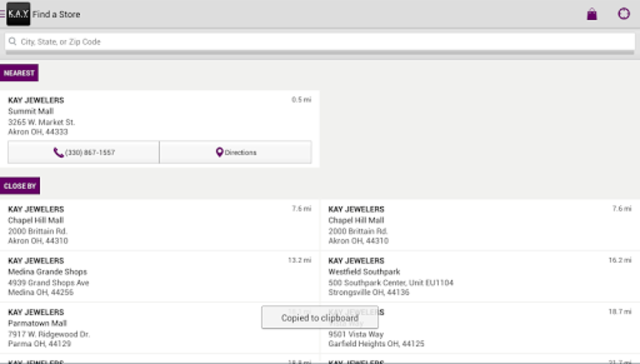
Task: Open left Chapel Hill Mall store listing
Action: [x=160, y=225]
